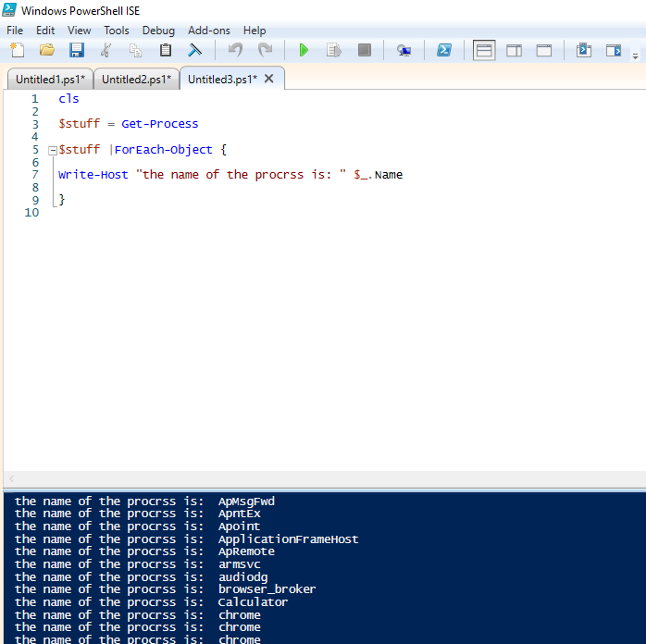Click Calculator in console output
This screenshot has width=646, height=644.
click(x=253, y=602)
